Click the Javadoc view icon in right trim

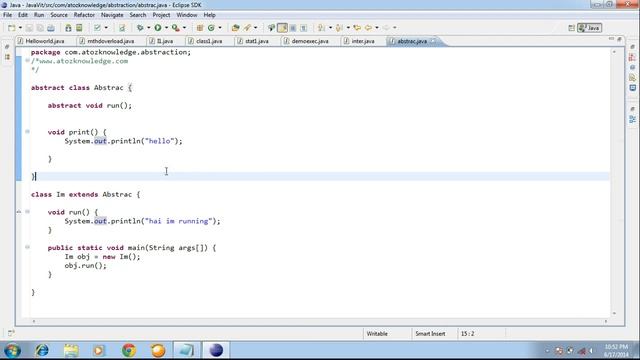(633, 67)
